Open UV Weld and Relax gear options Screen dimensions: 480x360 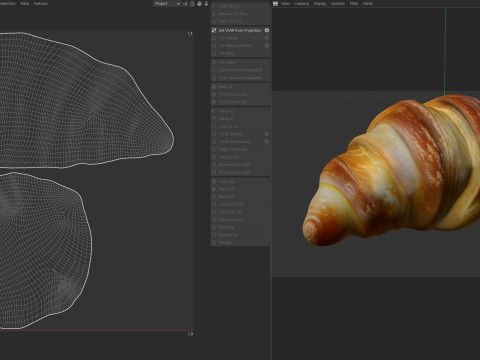coord(267,46)
